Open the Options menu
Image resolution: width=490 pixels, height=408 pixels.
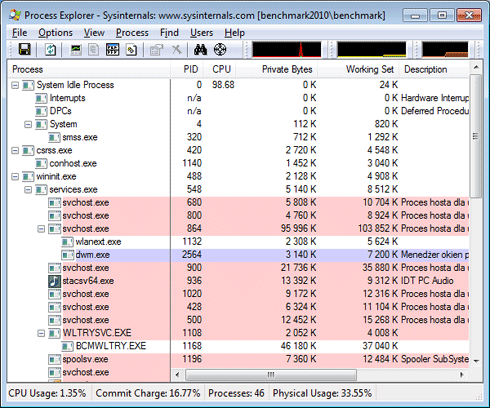tap(55, 33)
